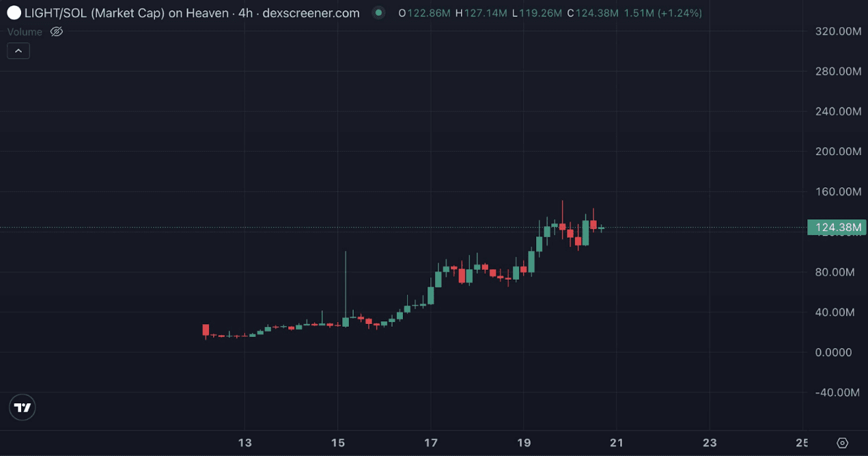Click the 80.00M price axis label

point(835,272)
